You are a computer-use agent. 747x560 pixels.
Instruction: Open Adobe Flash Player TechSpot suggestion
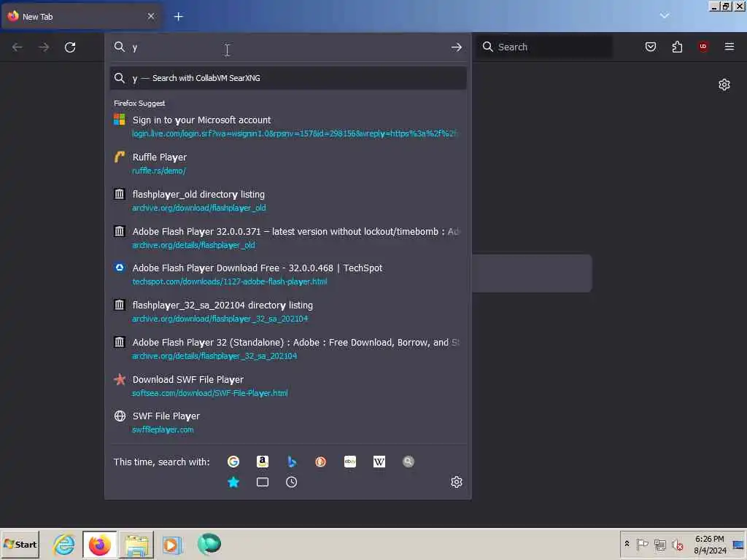pos(287,274)
